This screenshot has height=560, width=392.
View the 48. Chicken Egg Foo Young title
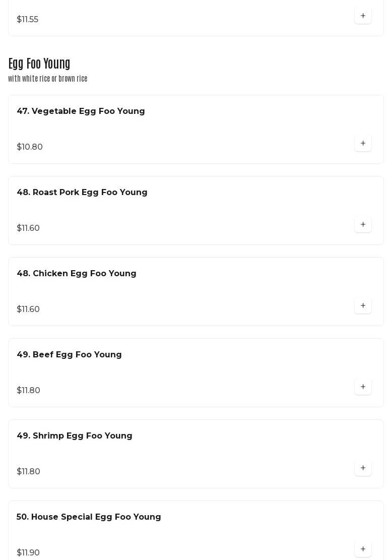point(77,274)
